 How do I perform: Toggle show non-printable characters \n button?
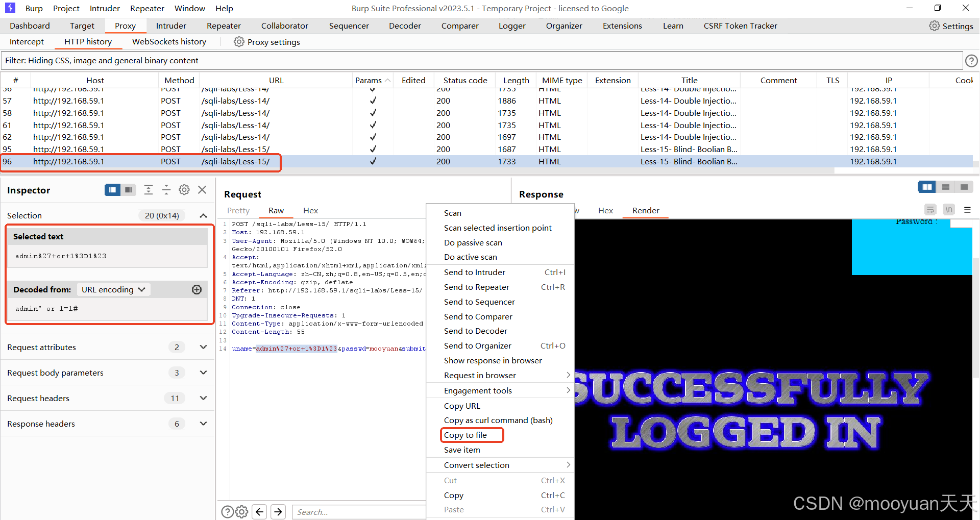[x=949, y=210]
